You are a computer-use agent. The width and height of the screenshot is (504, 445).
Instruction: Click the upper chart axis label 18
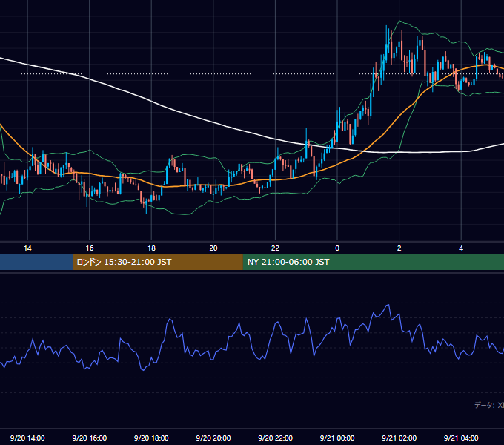[151, 248]
